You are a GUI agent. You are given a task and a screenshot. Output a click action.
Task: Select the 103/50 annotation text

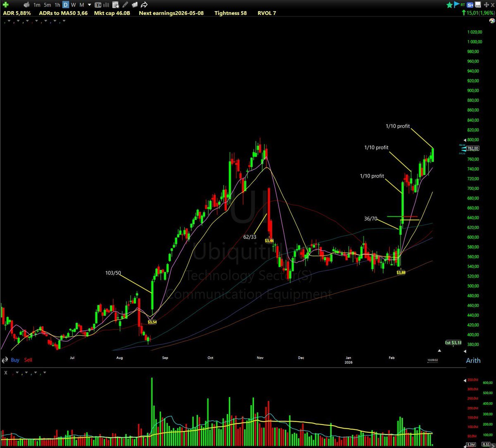pyautogui.click(x=113, y=273)
